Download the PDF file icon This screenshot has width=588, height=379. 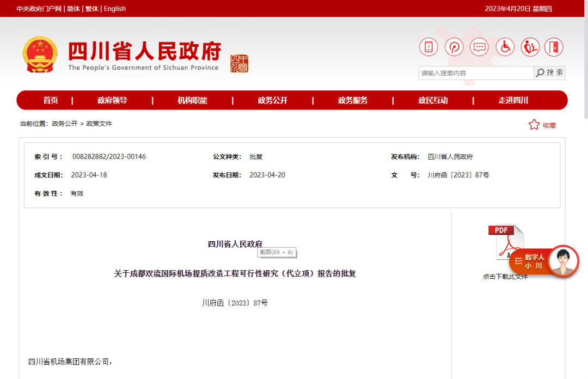tap(505, 242)
